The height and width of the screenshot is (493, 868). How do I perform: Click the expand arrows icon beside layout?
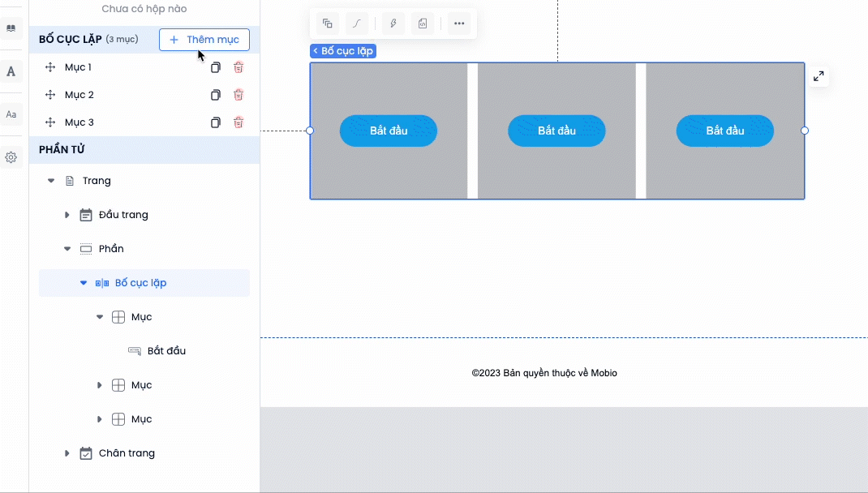coord(819,76)
